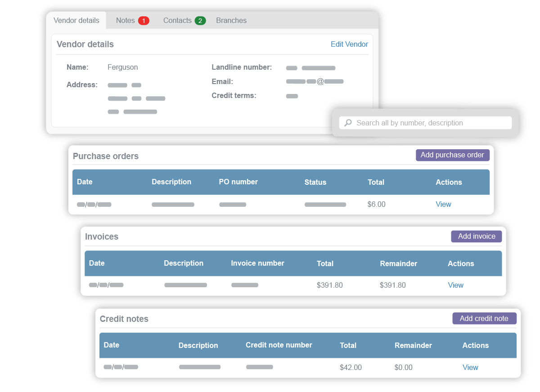Image resolution: width=540 pixels, height=392 pixels.
Task: Sort invoices by Invoice number header
Action: tap(257, 263)
